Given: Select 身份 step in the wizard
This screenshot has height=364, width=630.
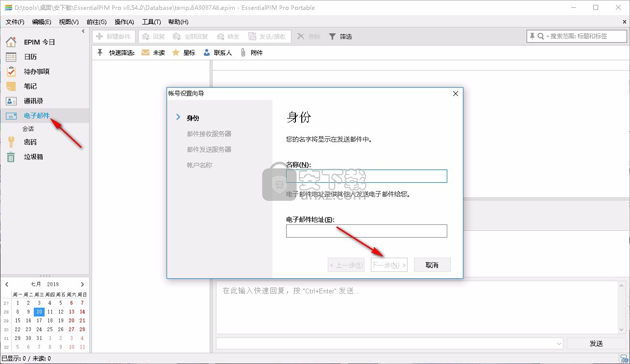Looking at the screenshot, I should 193,118.
